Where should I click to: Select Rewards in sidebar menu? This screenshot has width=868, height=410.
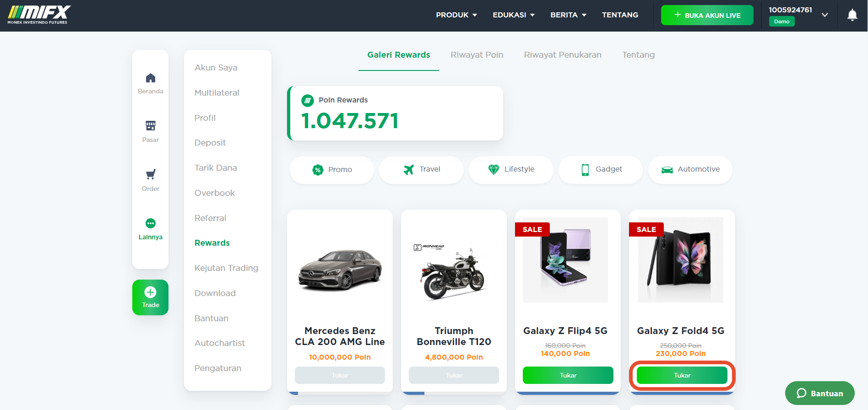coord(212,243)
